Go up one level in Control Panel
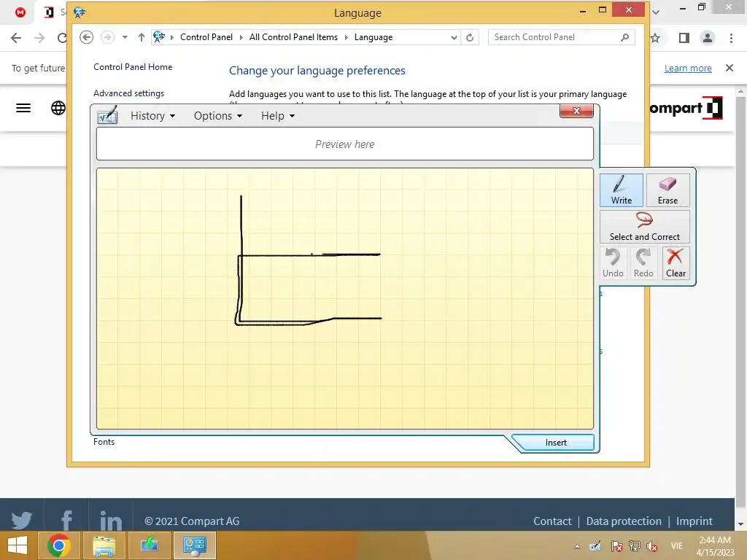The height and width of the screenshot is (560, 747). point(141,37)
